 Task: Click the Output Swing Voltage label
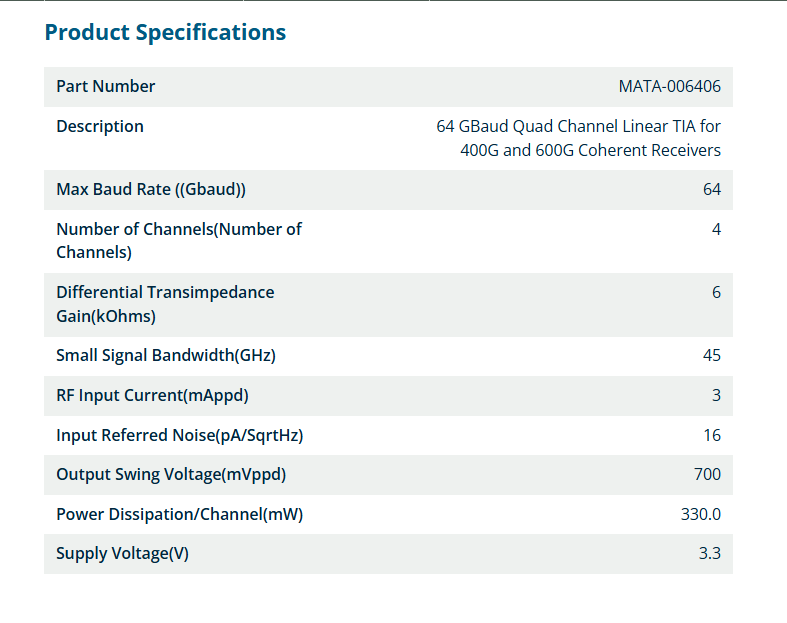[x=178, y=474]
